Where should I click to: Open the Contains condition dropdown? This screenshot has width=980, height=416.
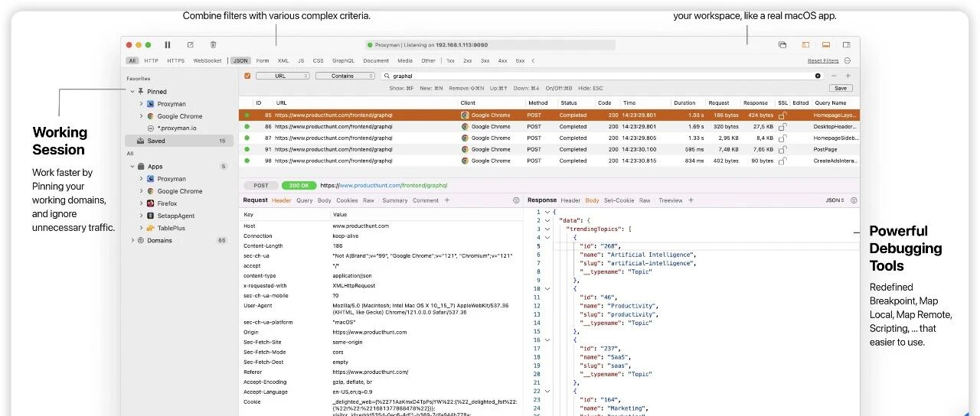pyautogui.click(x=345, y=76)
